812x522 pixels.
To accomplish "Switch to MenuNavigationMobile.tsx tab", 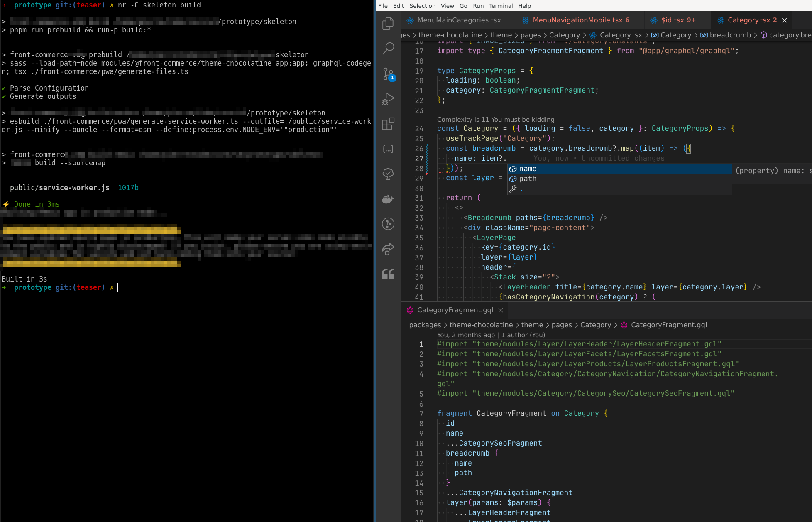I will 577,20.
